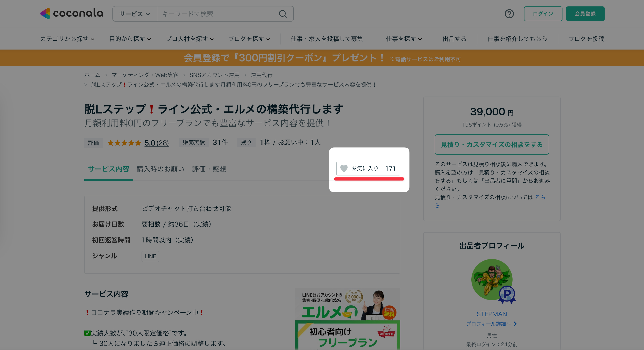Switch to the 評価・感想 tab
This screenshot has width=644, height=350.
209,169
